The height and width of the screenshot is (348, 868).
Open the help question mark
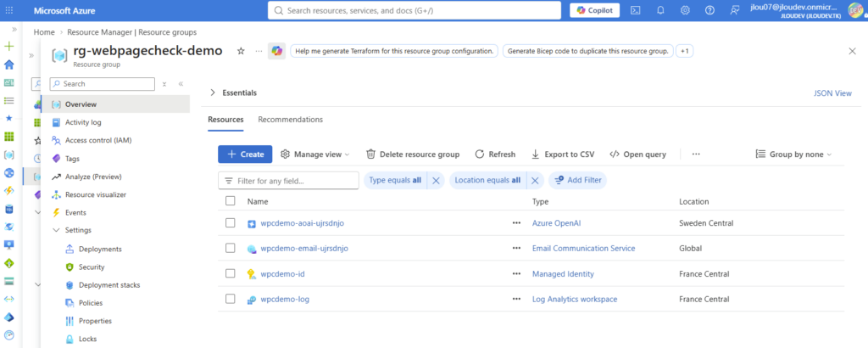(709, 10)
